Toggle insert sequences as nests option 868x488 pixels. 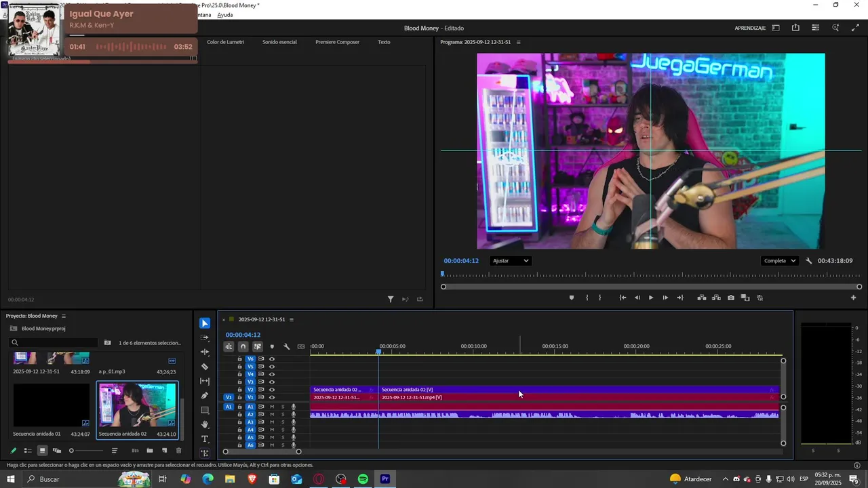click(x=229, y=346)
